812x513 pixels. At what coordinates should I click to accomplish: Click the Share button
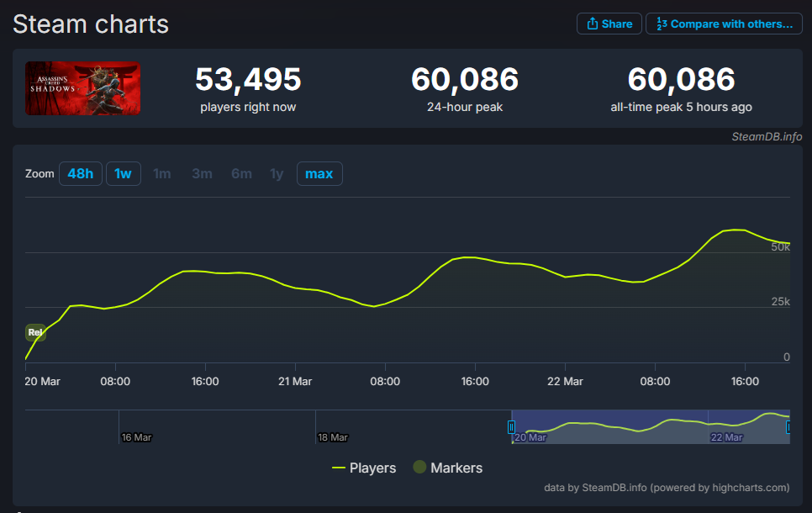point(609,24)
